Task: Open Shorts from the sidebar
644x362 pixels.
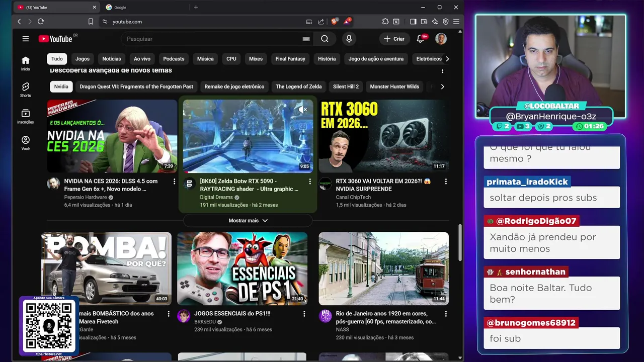Action: point(26,89)
